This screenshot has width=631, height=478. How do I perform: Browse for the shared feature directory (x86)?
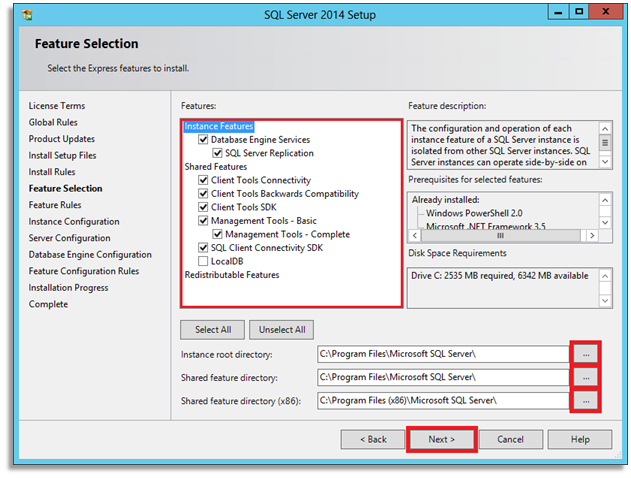(x=586, y=400)
